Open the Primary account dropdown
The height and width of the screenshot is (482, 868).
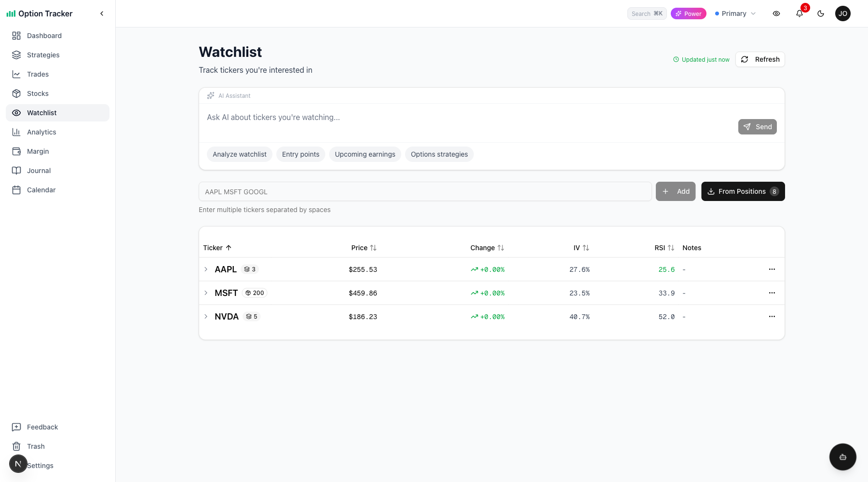click(x=735, y=13)
